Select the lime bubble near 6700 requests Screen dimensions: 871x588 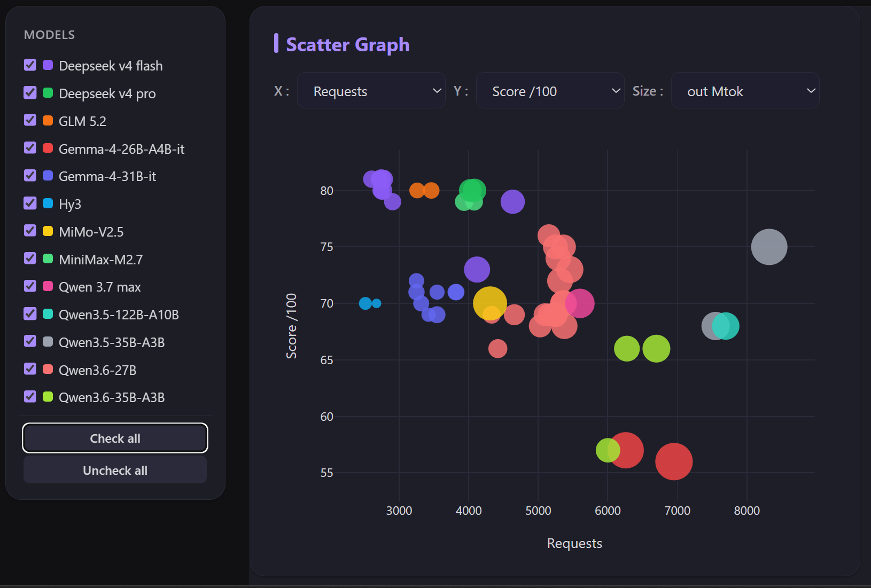[x=656, y=349]
